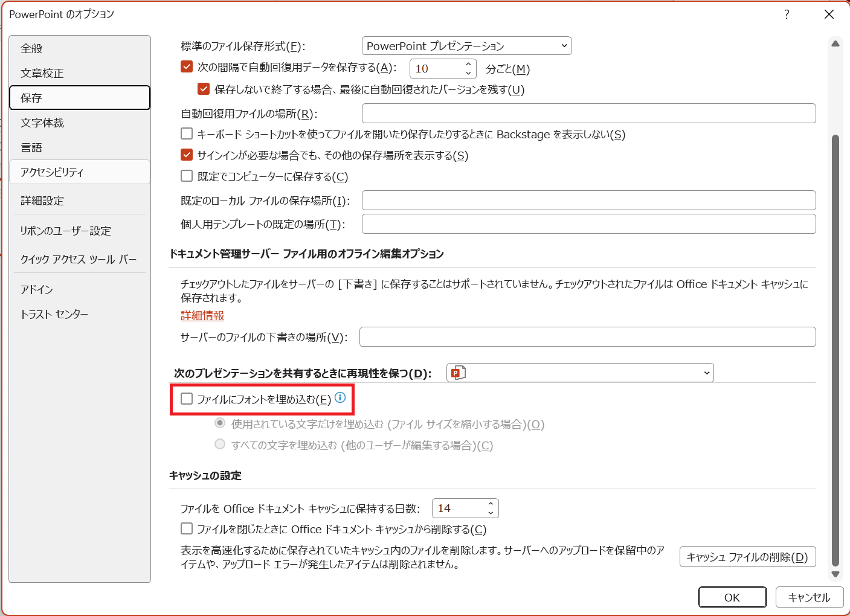Enable ファイルを閉じたときにキャッシュから削除する checkbox
Viewport: 850px width, 616px height.
coord(187,528)
